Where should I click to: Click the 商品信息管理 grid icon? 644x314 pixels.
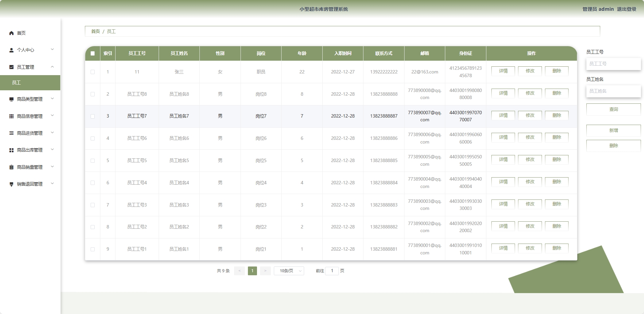pos(11,116)
